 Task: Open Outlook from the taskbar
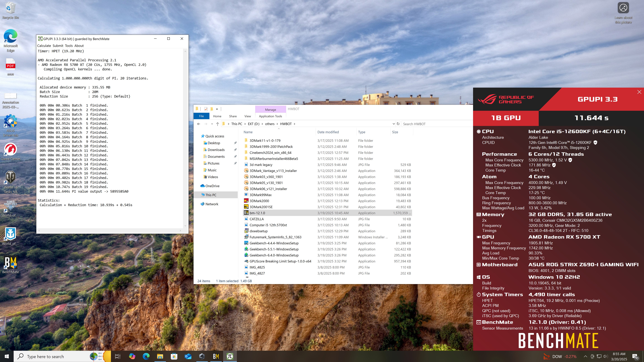188,356
